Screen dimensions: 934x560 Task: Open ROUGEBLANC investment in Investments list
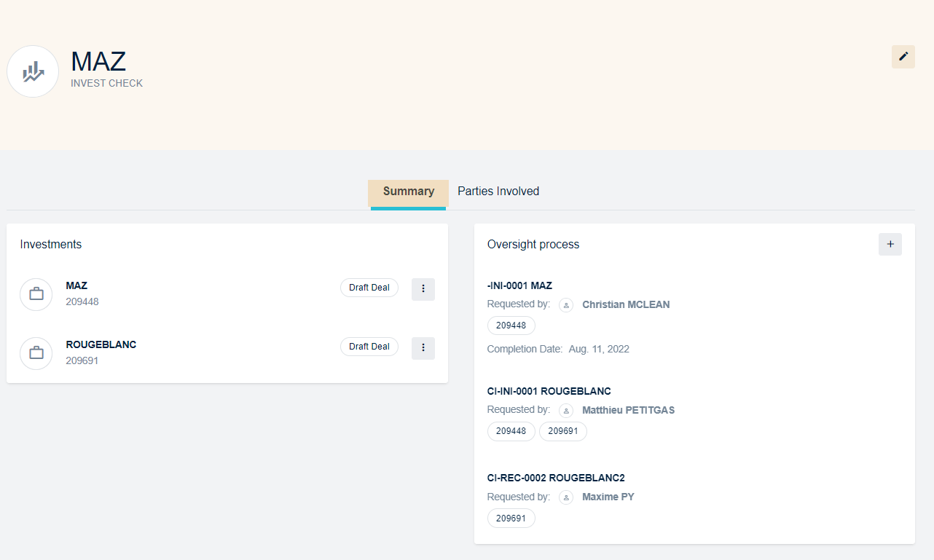tap(101, 344)
